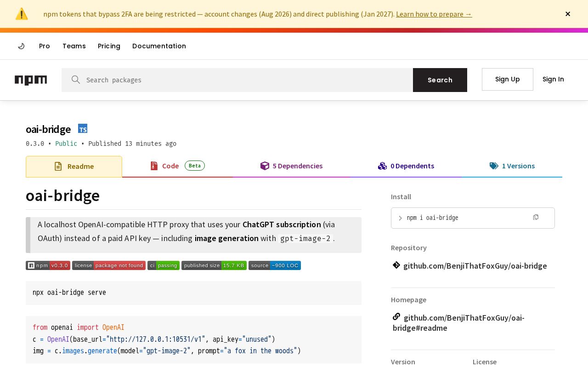Open the 0 Dependents tab
Screen dimensions: 588x368
pos(406,166)
